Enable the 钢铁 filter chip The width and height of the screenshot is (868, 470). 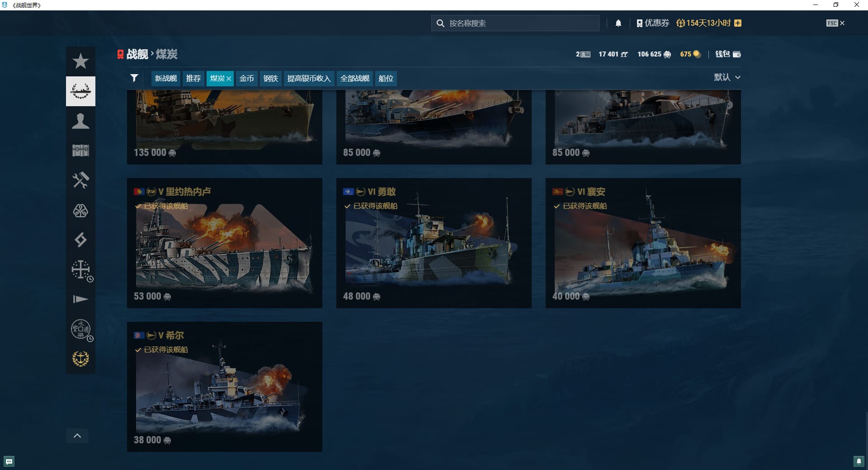270,78
